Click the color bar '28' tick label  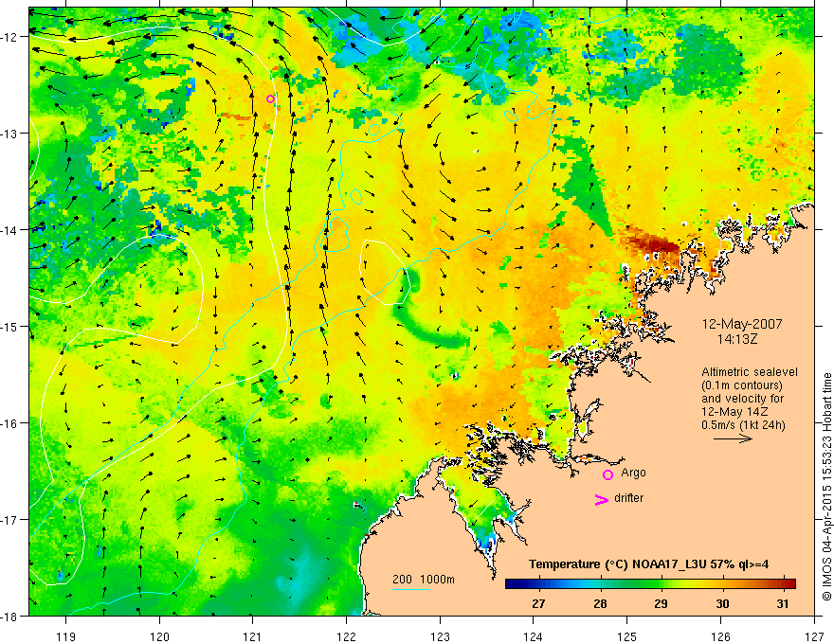[600, 604]
